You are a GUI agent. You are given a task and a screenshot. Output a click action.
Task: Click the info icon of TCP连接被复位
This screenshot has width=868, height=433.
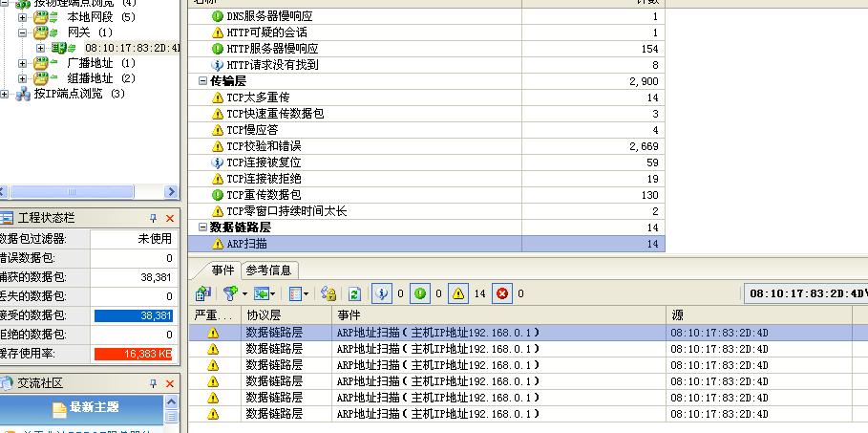(x=218, y=162)
